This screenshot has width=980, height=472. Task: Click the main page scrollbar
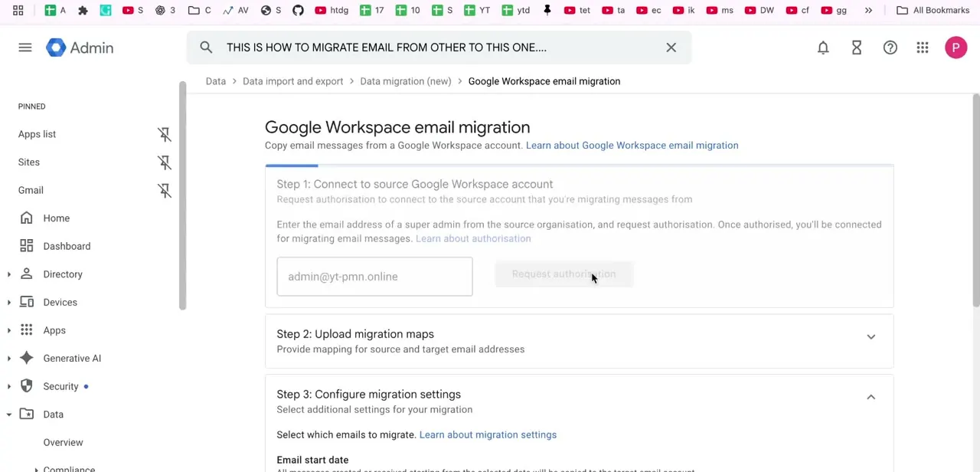[x=975, y=201]
